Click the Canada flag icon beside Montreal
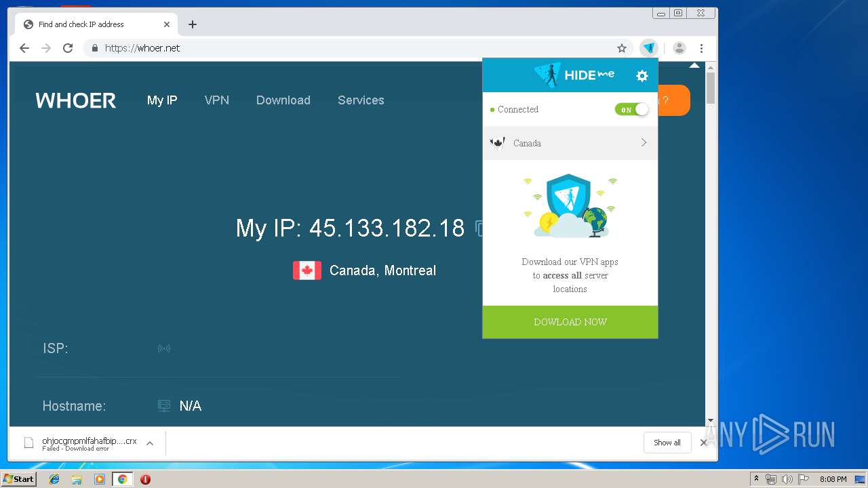Viewport: 868px width, 488px height. 307,270
